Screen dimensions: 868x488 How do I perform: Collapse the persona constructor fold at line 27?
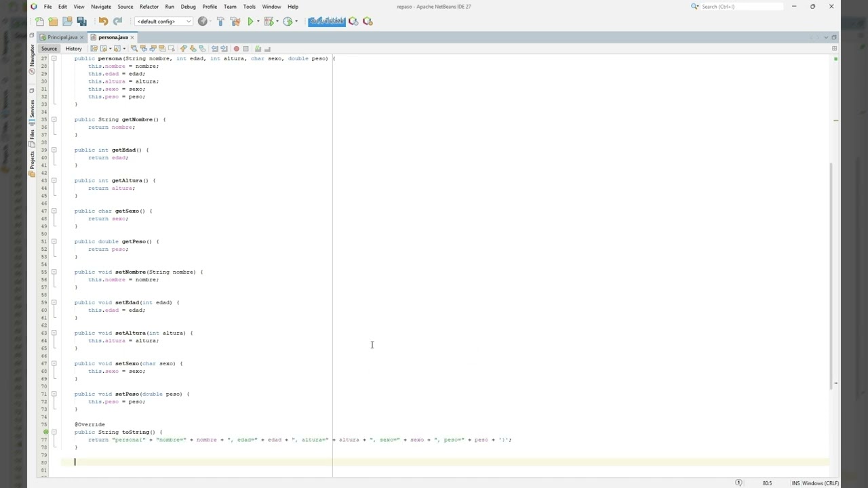click(x=54, y=58)
